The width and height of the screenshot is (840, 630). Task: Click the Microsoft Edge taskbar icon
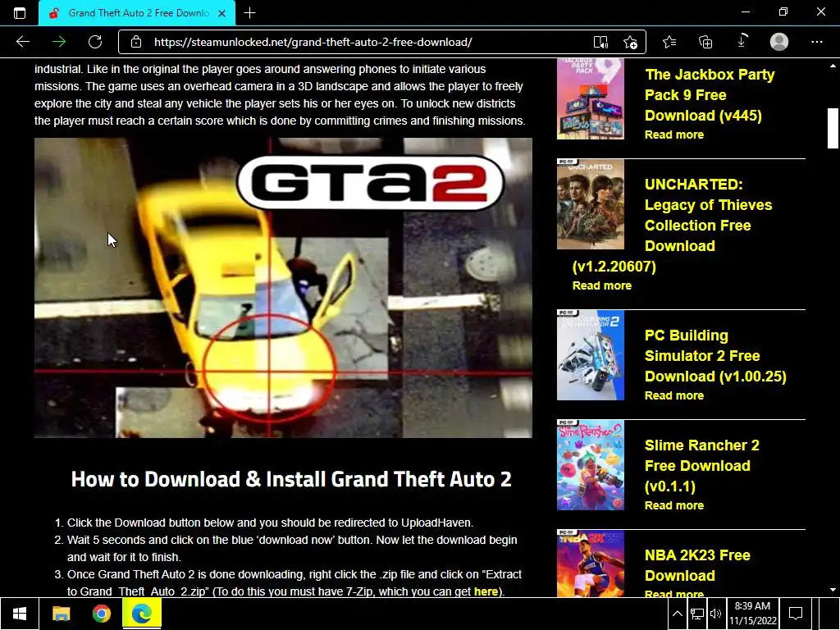[142, 614]
